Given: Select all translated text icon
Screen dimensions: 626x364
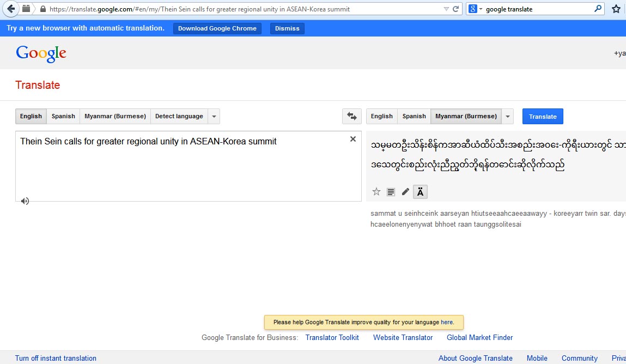Looking at the screenshot, I should (391, 192).
